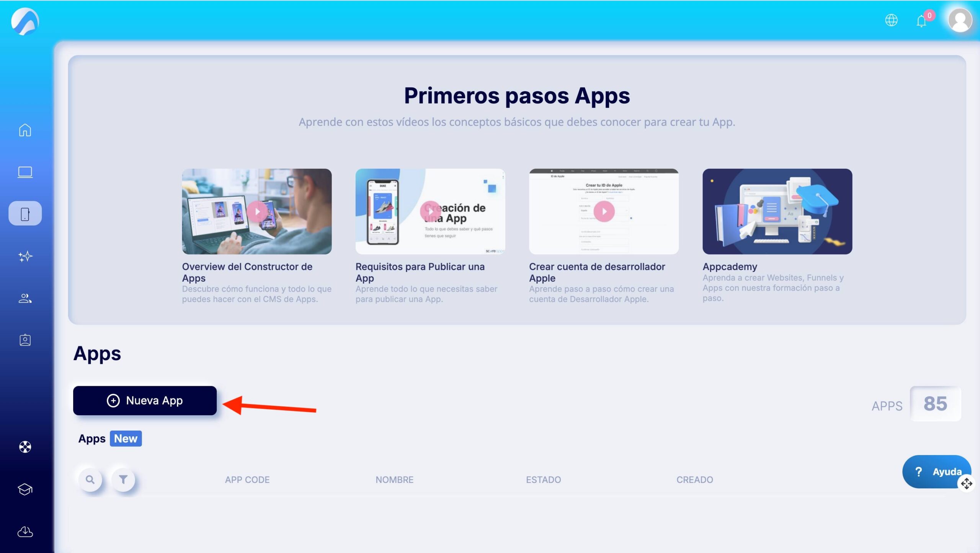Viewport: 980px width, 553px height.
Task: Open the filter funnel in apps table
Action: pos(123,479)
